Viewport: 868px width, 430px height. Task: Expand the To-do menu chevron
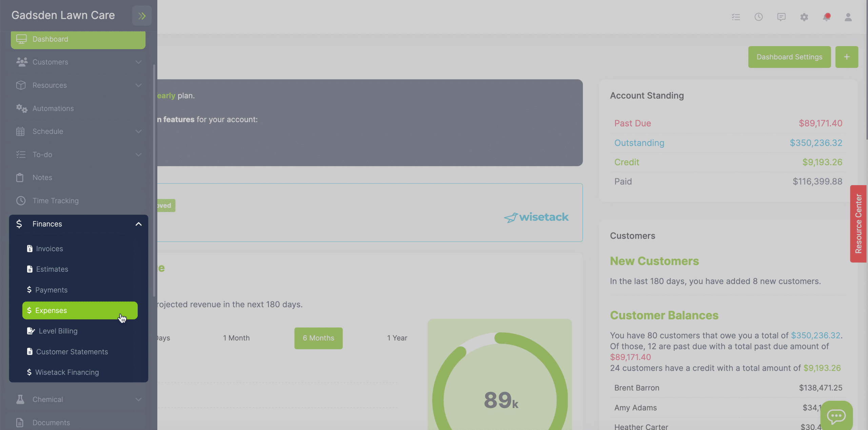pyautogui.click(x=138, y=154)
